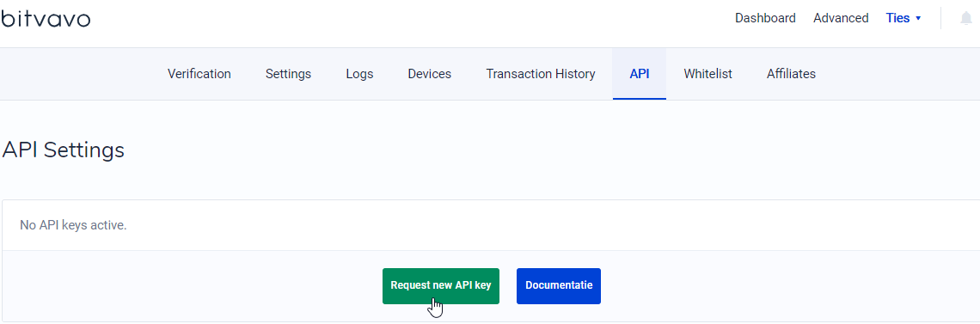Screen dimensions: 980x324
Task: Open the notifications bell
Action: [966, 19]
